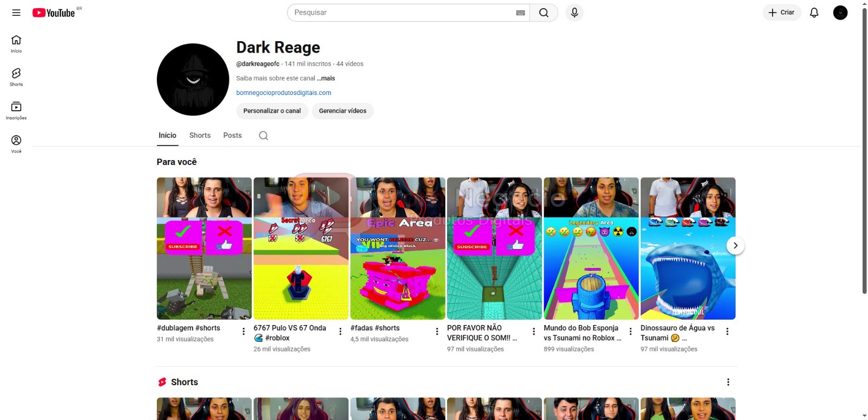This screenshot has height=420, width=868.
Task: Open the Shorts section more options menu
Action: point(728,382)
